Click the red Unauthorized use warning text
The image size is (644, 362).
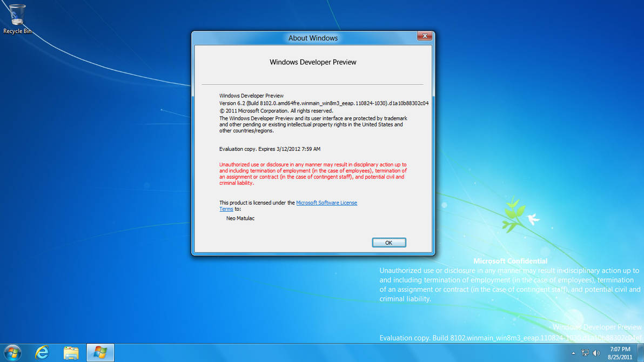pos(313,173)
